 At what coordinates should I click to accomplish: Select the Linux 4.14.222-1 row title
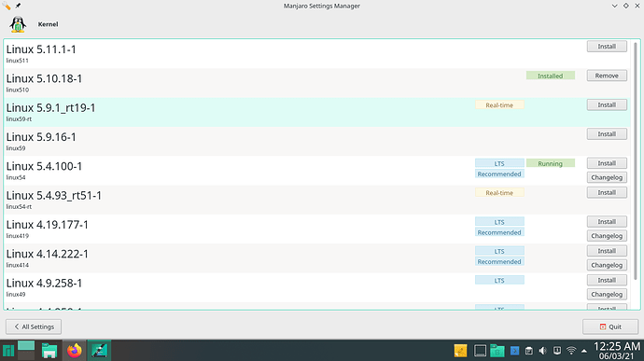coord(48,254)
